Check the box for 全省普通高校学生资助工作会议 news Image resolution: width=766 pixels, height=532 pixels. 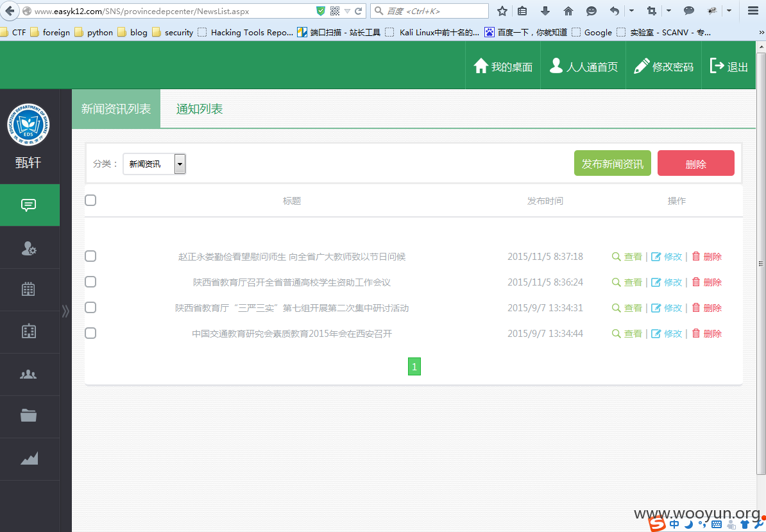point(90,282)
